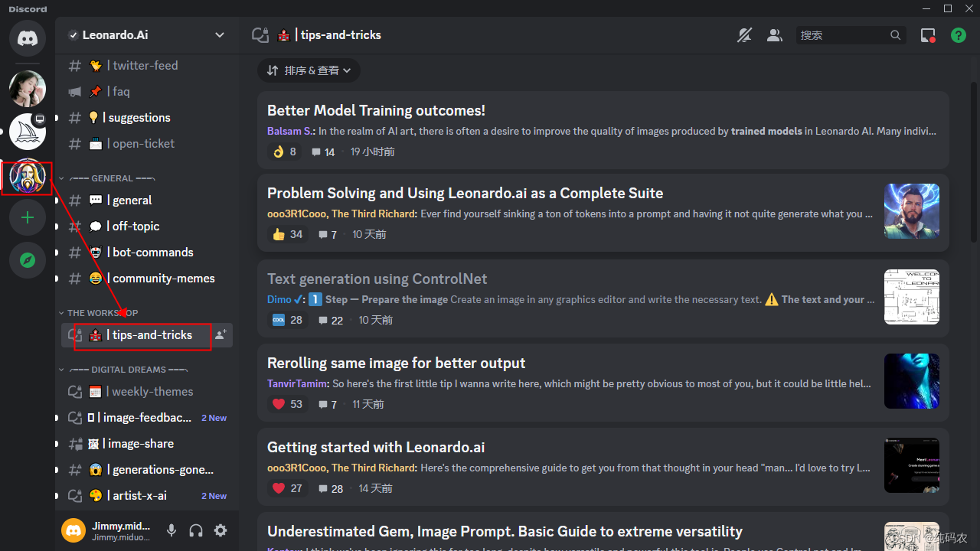Image resolution: width=980 pixels, height=551 pixels.
Task: Add a server with plus icon
Action: (x=28, y=218)
